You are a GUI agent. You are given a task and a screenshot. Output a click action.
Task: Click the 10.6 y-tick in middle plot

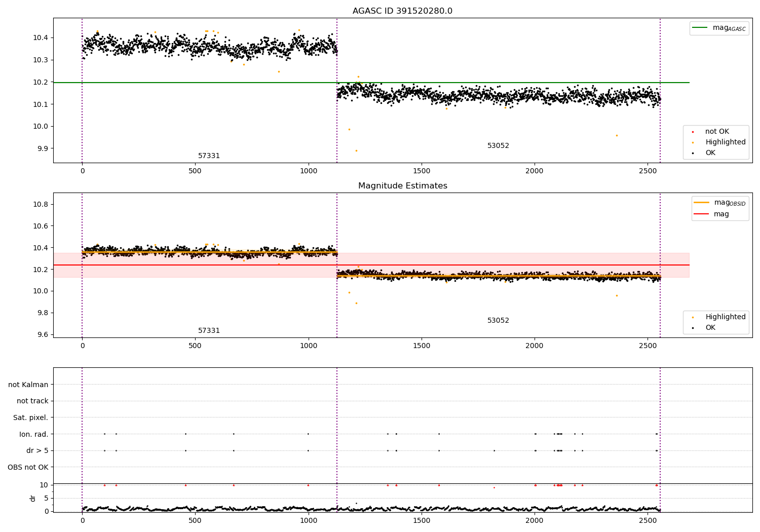click(x=41, y=226)
